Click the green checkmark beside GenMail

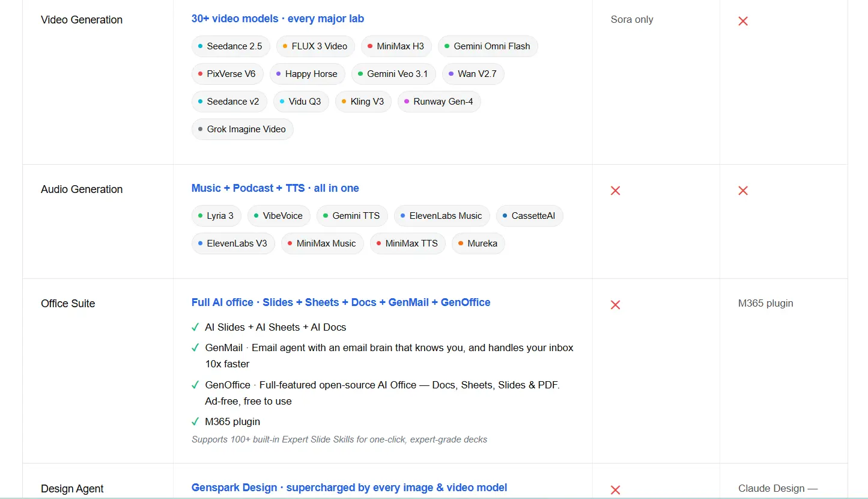pos(195,347)
